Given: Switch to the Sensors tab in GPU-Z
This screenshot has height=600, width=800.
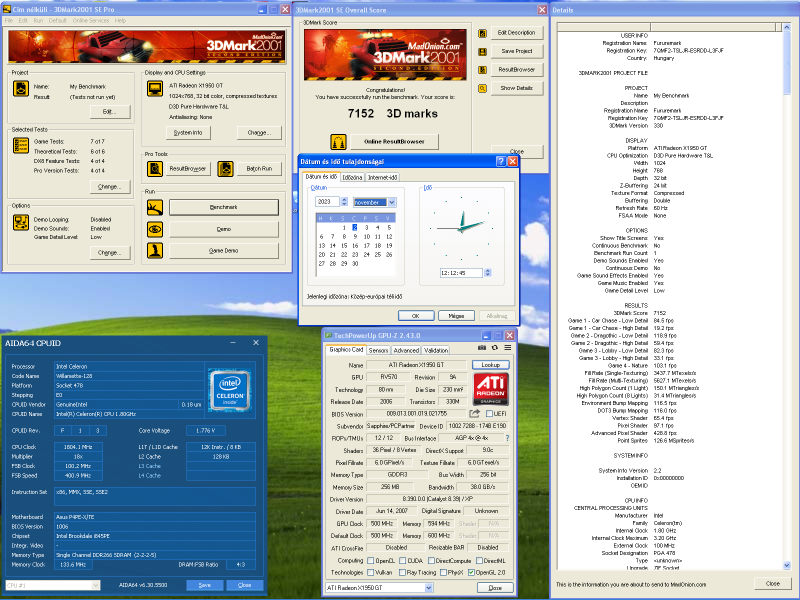Looking at the screenshot, I should [x=379, y=351].
